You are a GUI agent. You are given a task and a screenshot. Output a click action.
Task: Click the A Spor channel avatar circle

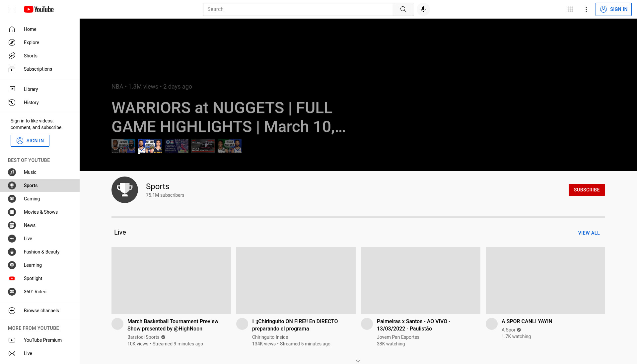[x=492, y=324]
